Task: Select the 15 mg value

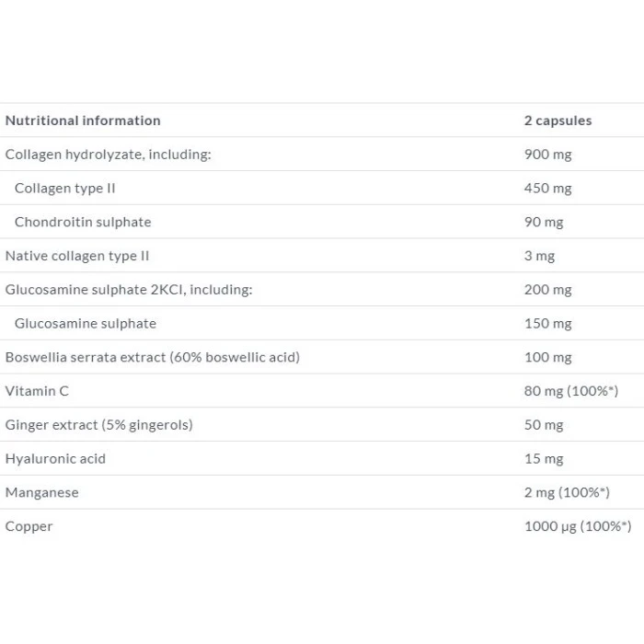Action: point(544,458)
